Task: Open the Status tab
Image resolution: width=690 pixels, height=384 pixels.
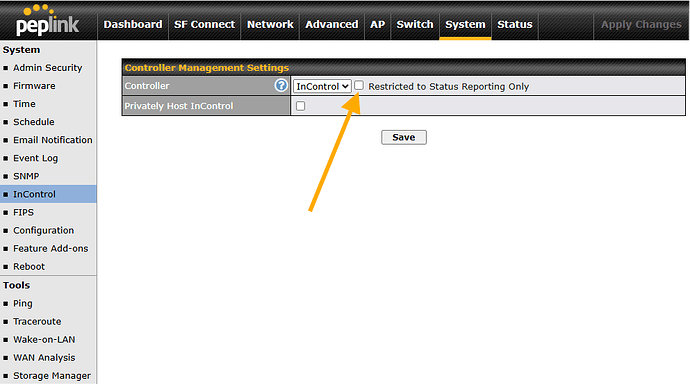Action: 515,25
